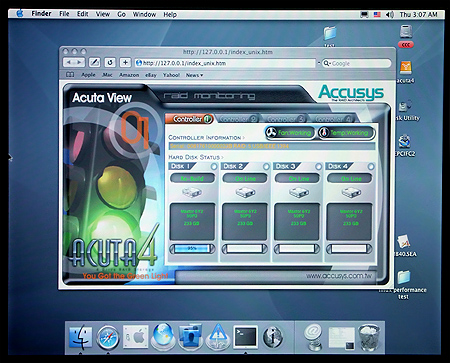The width and height of the screenshot is (450, 363).
Task: Open the Finder menu in the menu bar
Action: [x=41, y=14]
